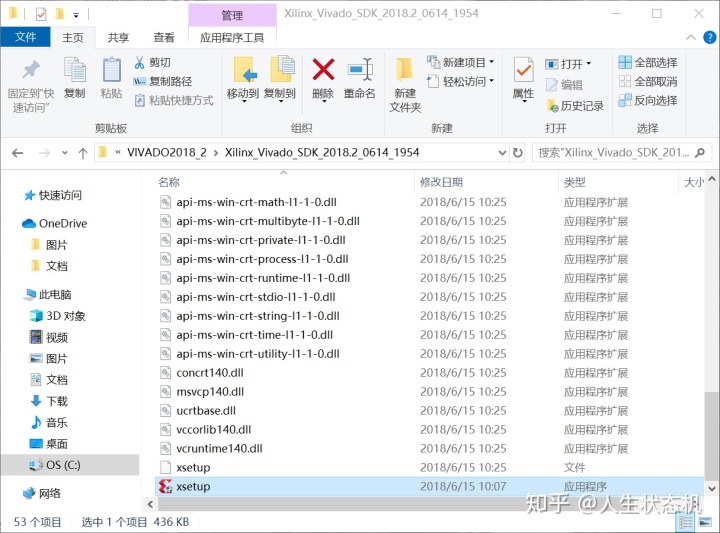Expand the New Item (新建项目) dropdown
Viewport: 720px width, 533px height.
pos(492,62)
